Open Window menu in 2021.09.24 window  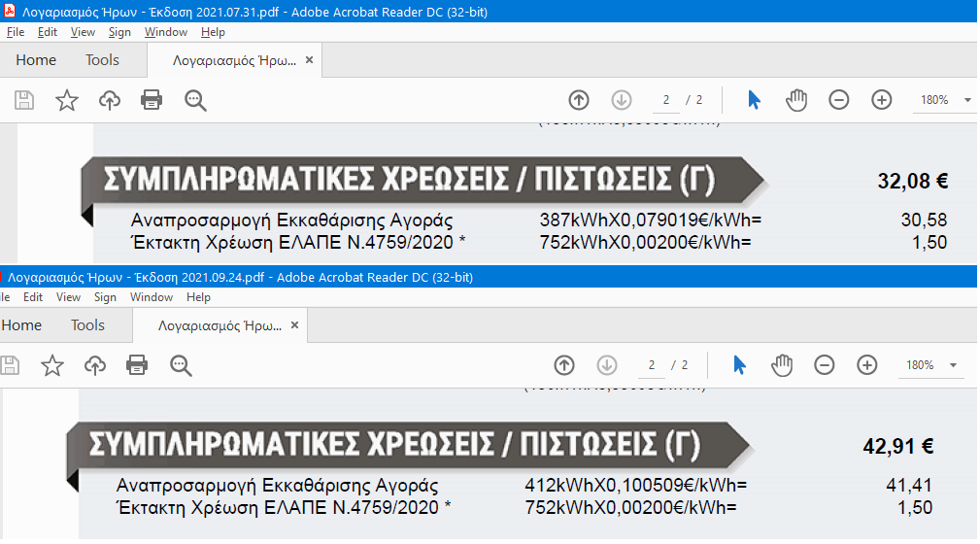coord(152,297)
